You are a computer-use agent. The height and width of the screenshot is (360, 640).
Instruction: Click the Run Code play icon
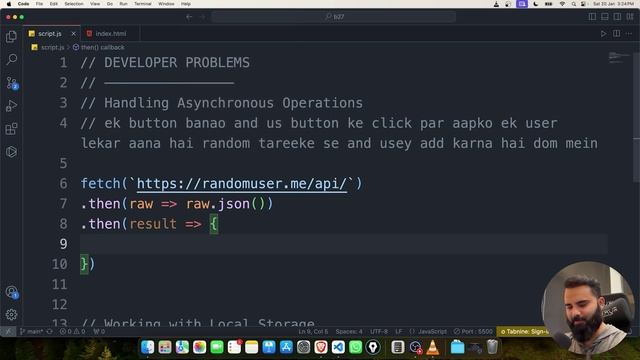point(603,34)
